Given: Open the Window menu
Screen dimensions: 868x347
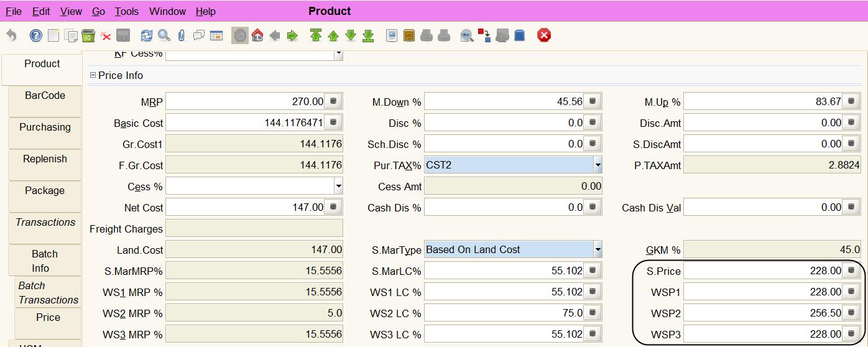Looking at the screenshot, I should click(x=168, y=11).
